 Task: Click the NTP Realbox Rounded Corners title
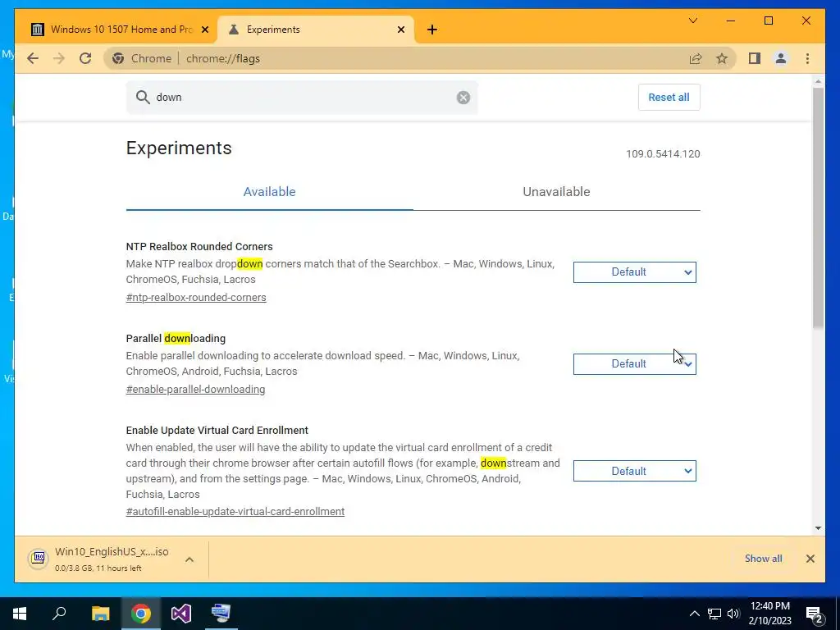[199, 246]
